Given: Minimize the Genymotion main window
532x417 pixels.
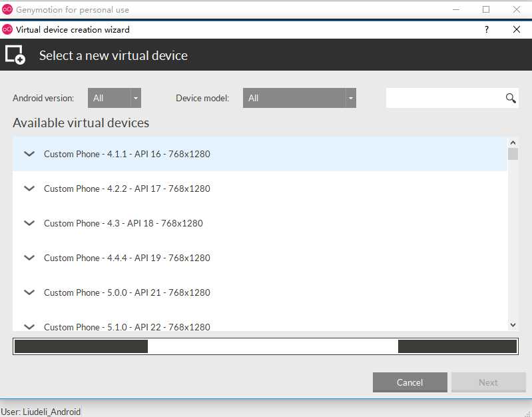Looking at the screenshot, I should (456, 9).
